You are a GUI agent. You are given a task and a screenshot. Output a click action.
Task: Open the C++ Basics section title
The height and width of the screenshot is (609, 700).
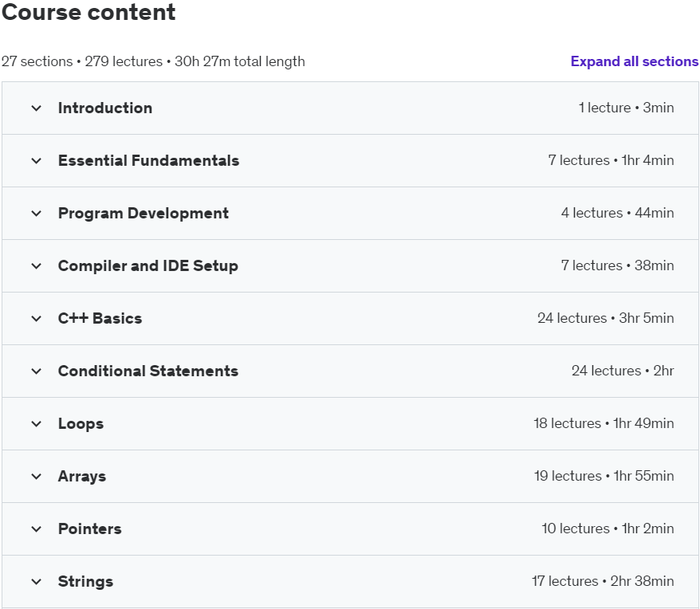(x=100, y=319)
